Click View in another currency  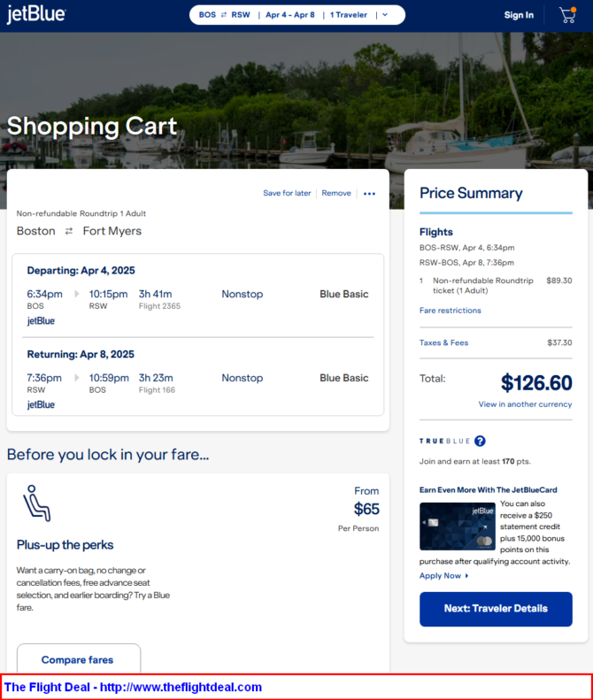[x=525, y=404]
